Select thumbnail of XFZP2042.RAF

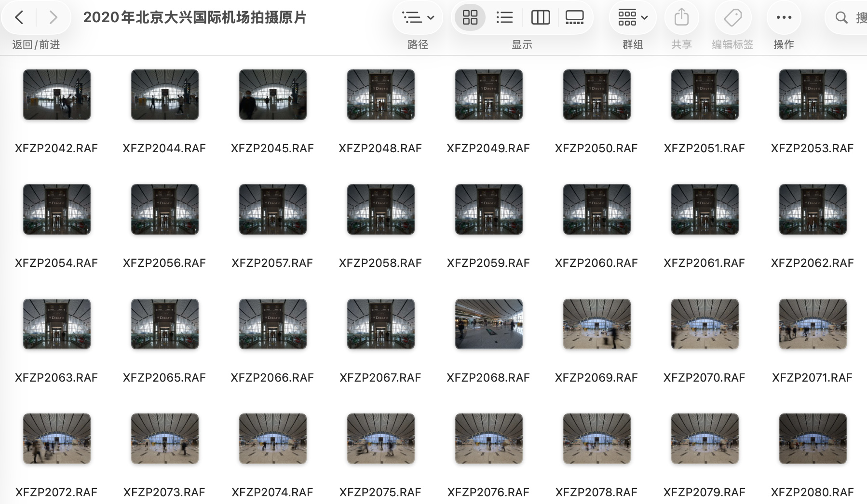[57, 94]
